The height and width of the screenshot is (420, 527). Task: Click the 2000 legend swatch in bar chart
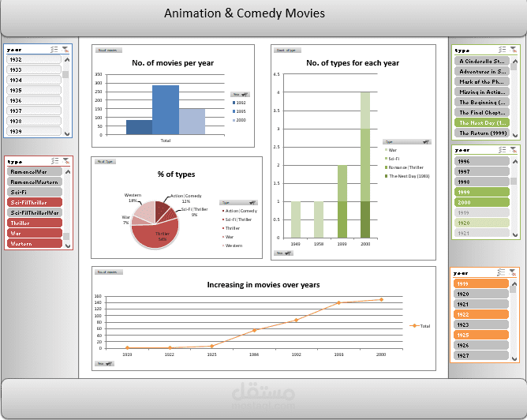tap(234, 120)
